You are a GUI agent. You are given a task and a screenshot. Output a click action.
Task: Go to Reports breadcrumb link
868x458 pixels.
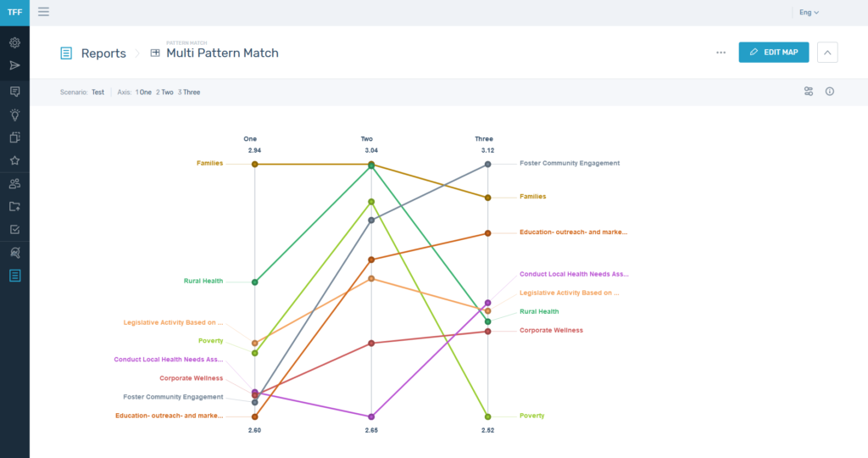[x=103, y=53]
